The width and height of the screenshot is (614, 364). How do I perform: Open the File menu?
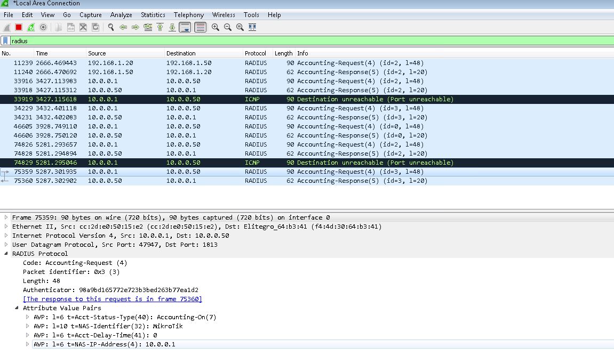pos(8,15)
